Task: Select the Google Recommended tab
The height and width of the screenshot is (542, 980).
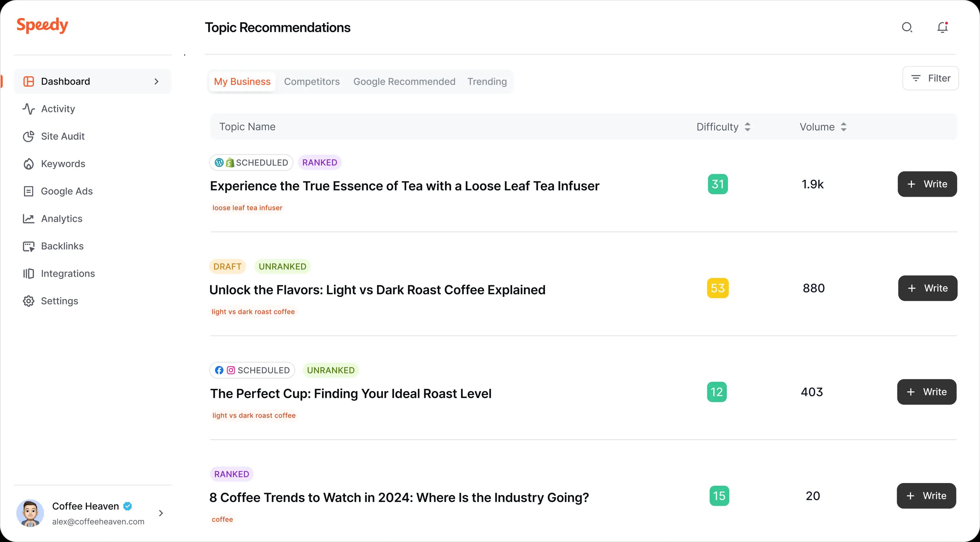Action: [404, 81]
